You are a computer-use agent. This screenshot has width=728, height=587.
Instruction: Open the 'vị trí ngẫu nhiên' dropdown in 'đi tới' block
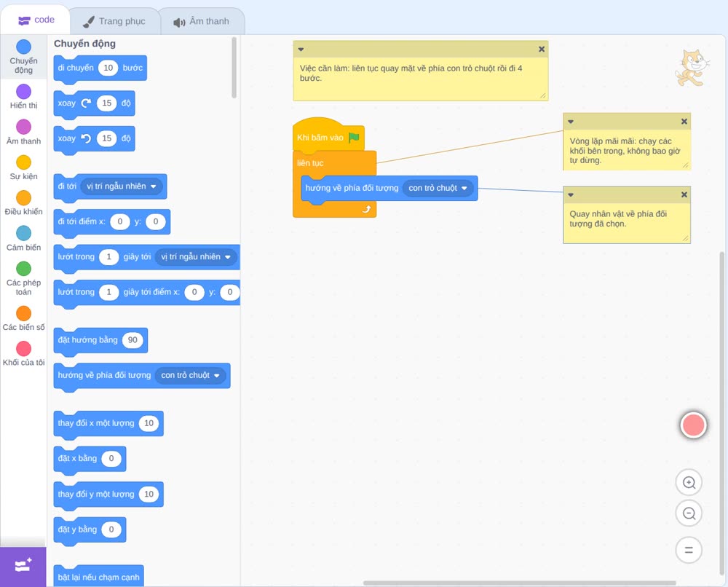tap(121, 186)
